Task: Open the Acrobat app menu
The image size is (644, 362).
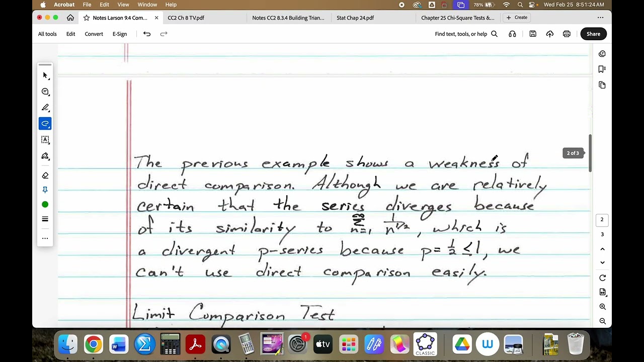Action: (64, 5)
